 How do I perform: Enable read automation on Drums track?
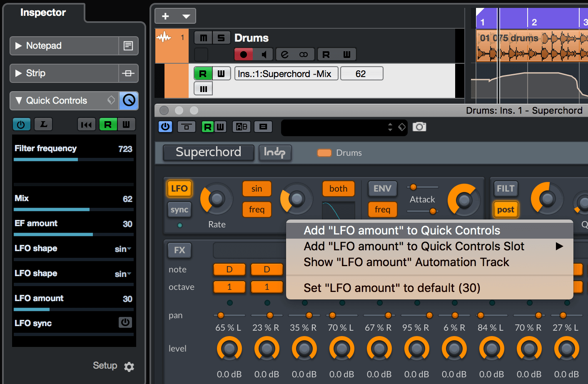pos(326,54)
